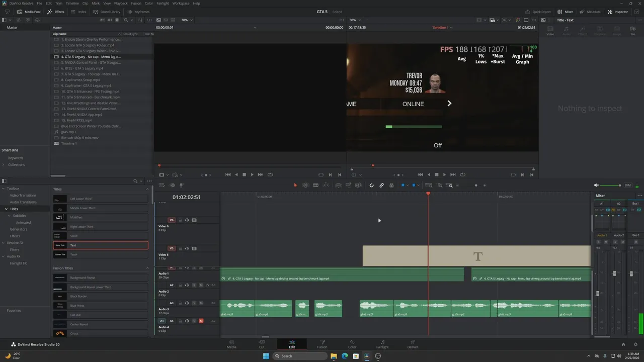Select the Scroll title preset
This screenshot has height=362, width=644.
[101, 236]
